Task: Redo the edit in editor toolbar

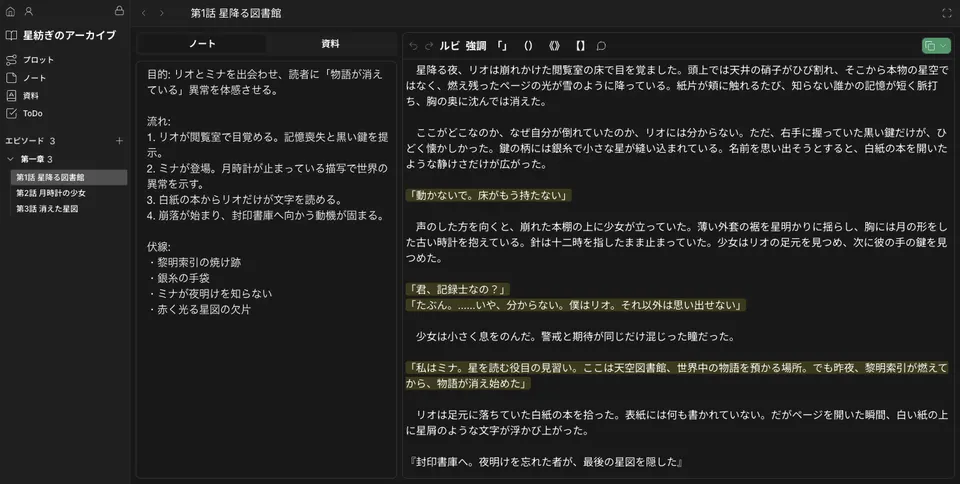Action: [429, 46]
